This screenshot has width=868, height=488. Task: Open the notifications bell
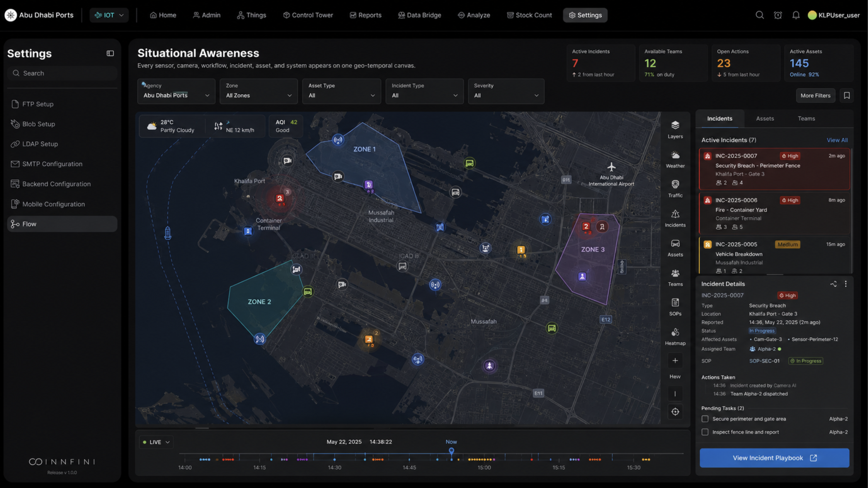(796, 15)
